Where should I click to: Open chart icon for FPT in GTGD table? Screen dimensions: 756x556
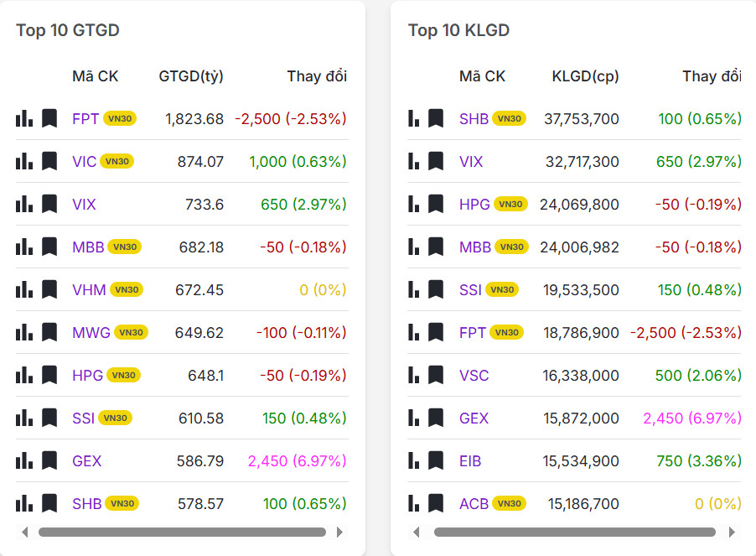click(24, 118)
